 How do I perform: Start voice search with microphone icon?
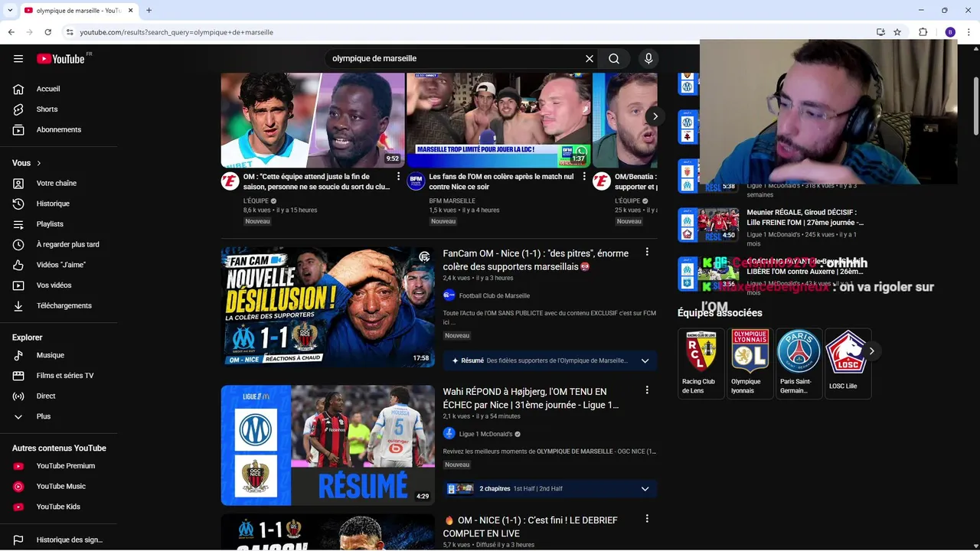pyautogui.click(x=648, y=59)
